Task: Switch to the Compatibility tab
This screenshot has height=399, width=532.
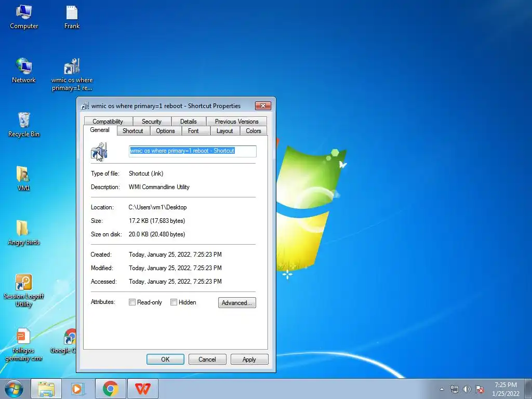Action: tap(108, 122)
